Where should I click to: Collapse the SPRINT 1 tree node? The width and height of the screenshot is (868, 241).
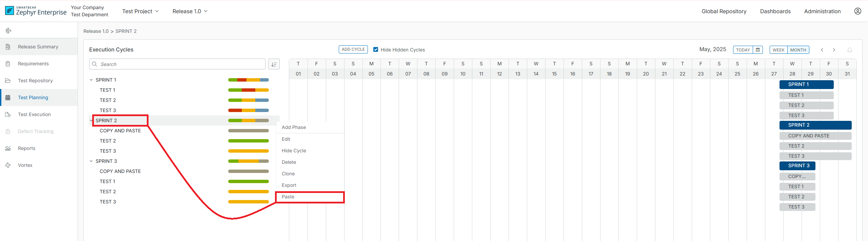pyautogui.click(x=91, y=80)
